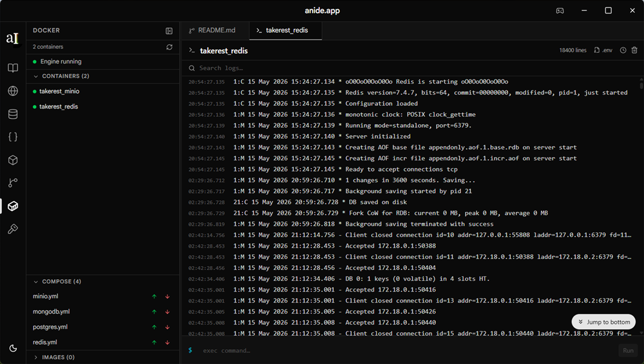644x364 pixels.
Task: Start minio.yml with the green up arrow
Action: (x=154, y=297)
